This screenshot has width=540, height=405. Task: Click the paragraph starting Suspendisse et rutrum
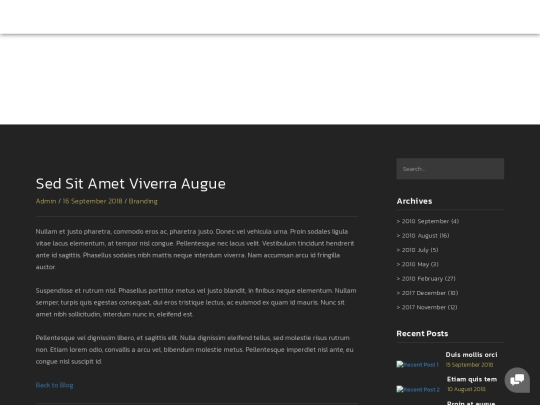(x=196, y=302)
